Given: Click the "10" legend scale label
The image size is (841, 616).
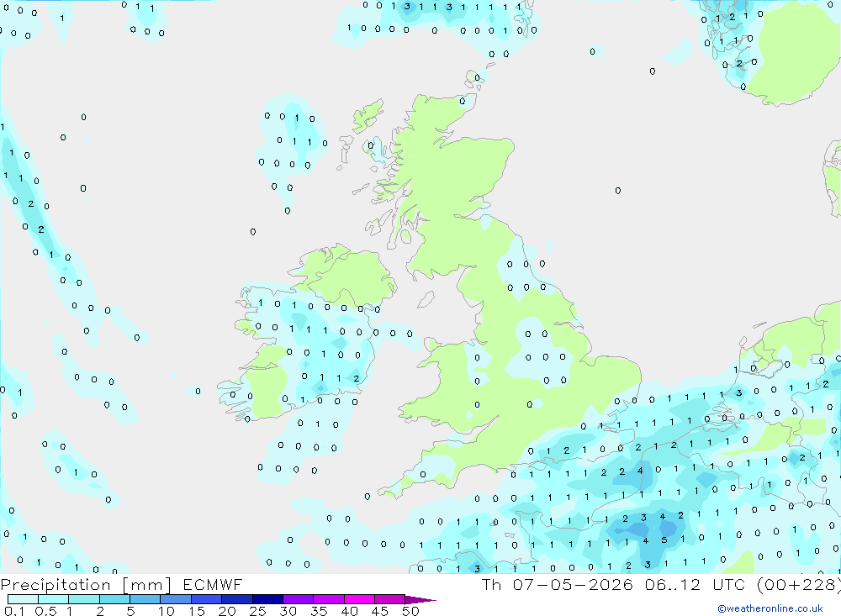Looking at the screenshot, I should (167, 611).
